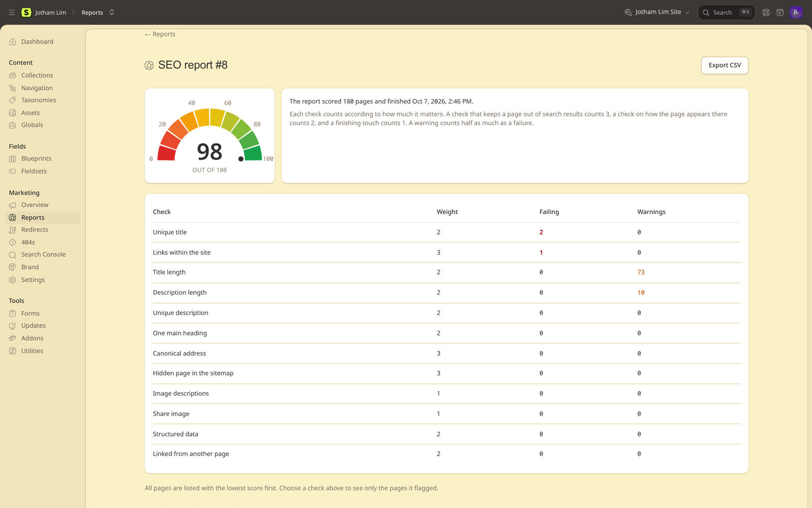Click the Collections icon

click(13, 75)
